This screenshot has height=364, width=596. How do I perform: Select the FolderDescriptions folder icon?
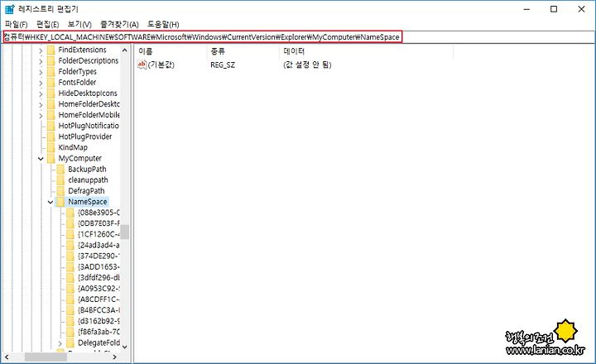pos(51,60)
